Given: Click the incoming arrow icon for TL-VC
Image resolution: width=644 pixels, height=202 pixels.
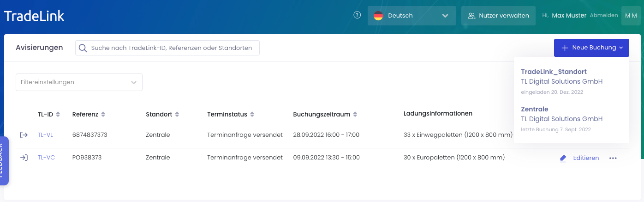Looking at the screenshot, I should 24,158.
